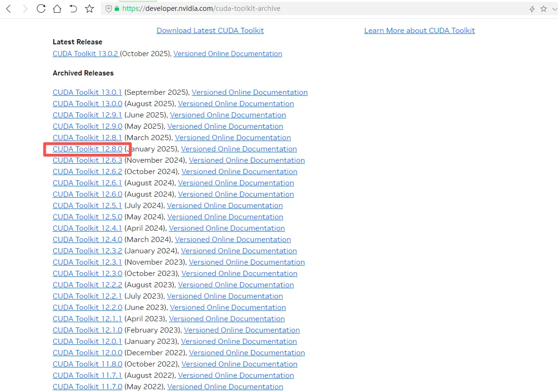Open CUDA Toolkit 12.4.0 link
The height and width of the screenshot is (392, 558).
87,240
